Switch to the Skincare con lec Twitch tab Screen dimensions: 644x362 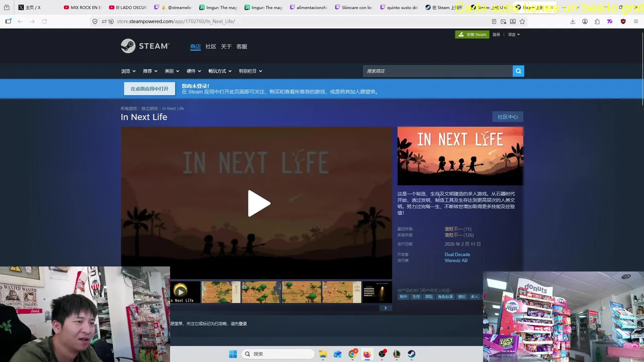[x=355, y=8]
